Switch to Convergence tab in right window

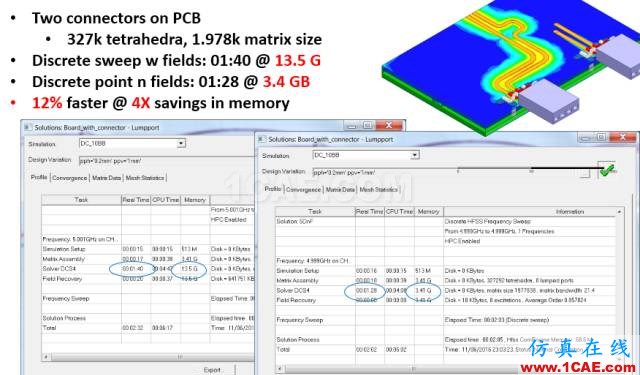coord(303,190)
